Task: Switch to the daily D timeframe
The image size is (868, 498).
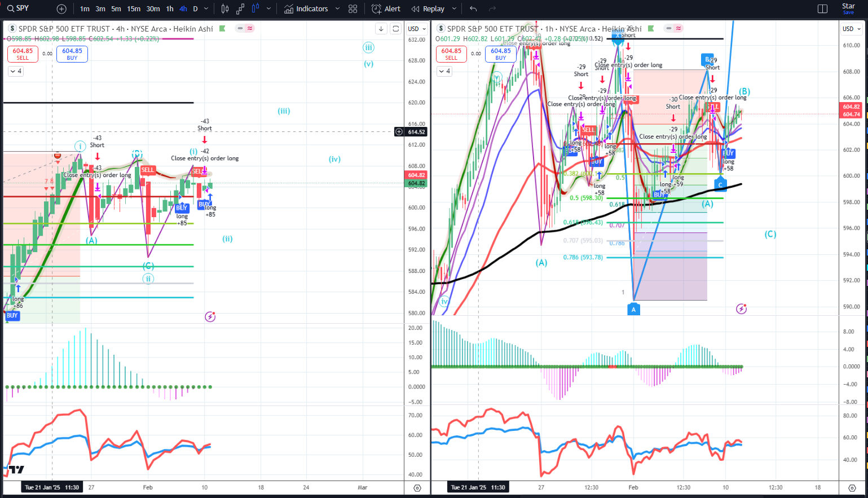Action: 195,9
